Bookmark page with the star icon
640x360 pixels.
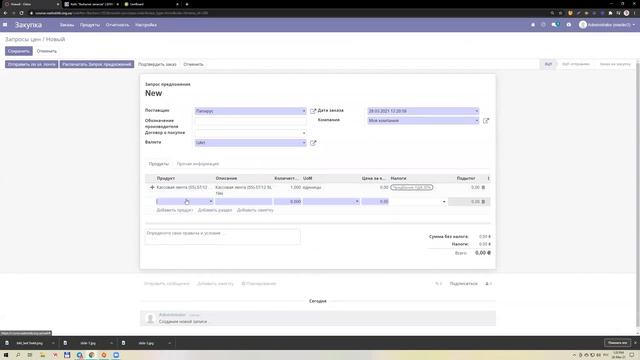(x=561, y=13)
